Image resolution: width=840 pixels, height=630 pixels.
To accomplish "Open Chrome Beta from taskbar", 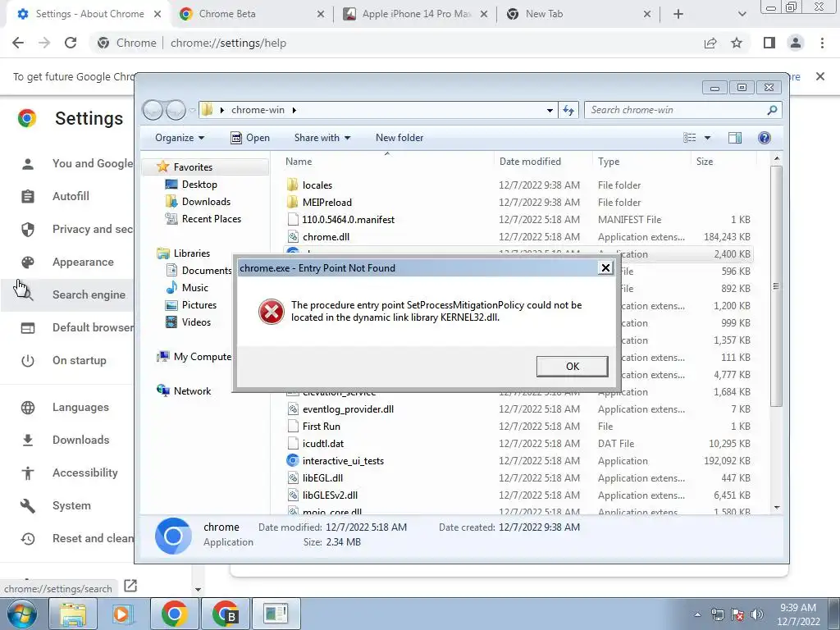I will coord(225,614).
